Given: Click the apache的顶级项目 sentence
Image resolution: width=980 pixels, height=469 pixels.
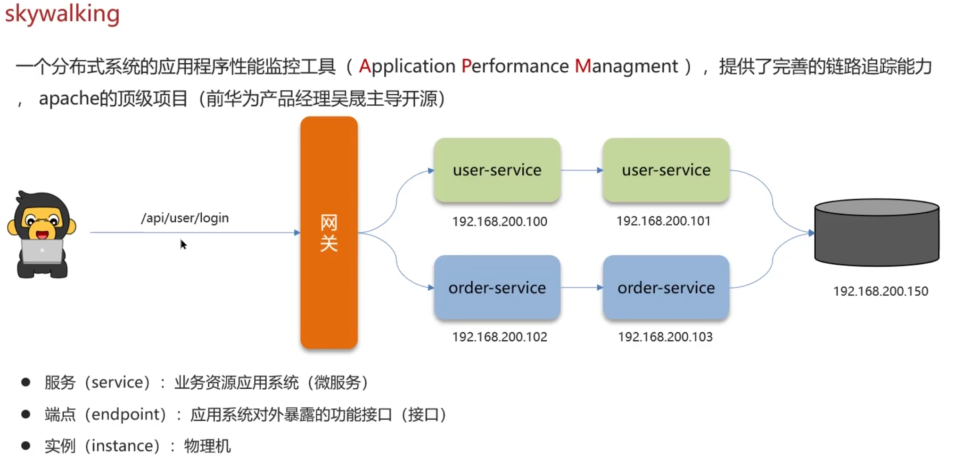Looking at the screenshot, I should [242, 99].
